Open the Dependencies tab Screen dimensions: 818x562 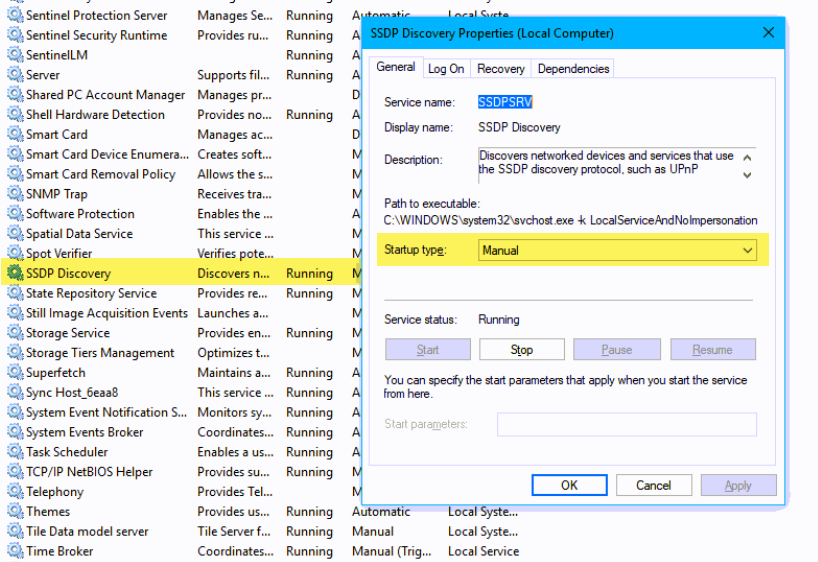click(573, 69)
